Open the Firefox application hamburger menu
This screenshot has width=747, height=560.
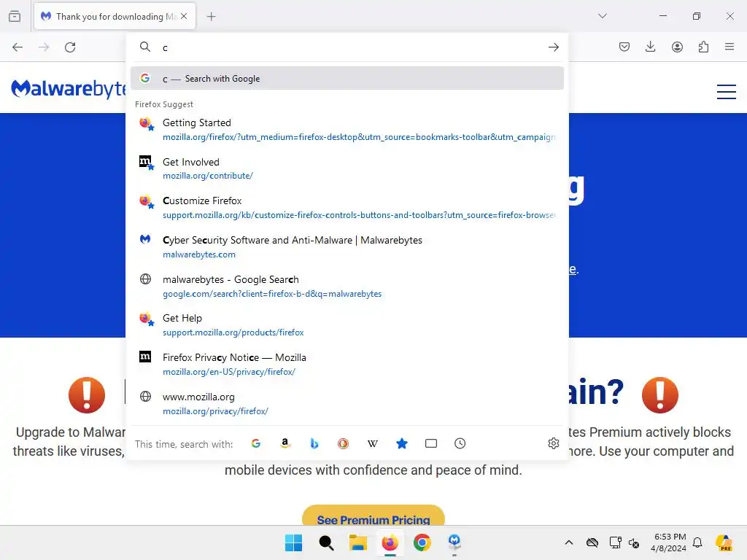[x=729, y=47]
